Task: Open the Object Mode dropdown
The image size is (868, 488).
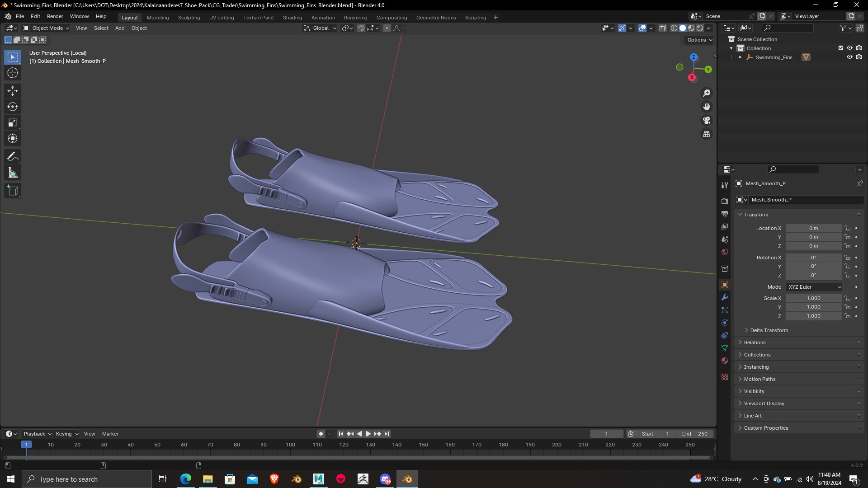Action: click(x=46, y=28)
